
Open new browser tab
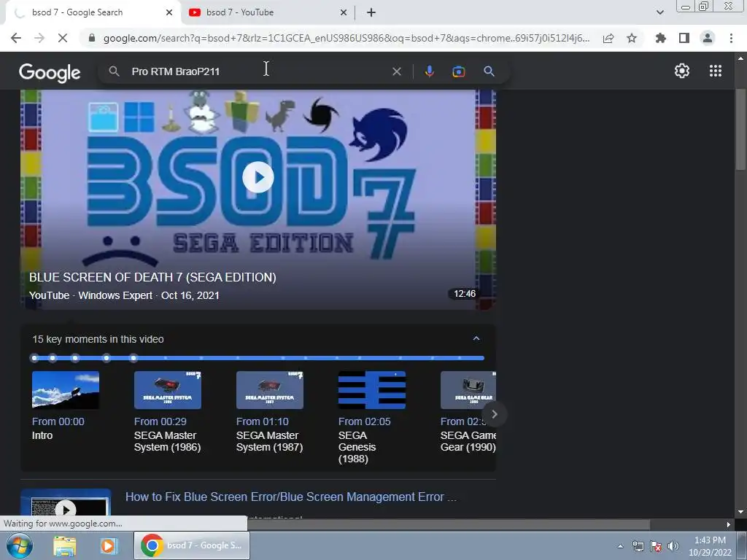[x=371, y=12]
